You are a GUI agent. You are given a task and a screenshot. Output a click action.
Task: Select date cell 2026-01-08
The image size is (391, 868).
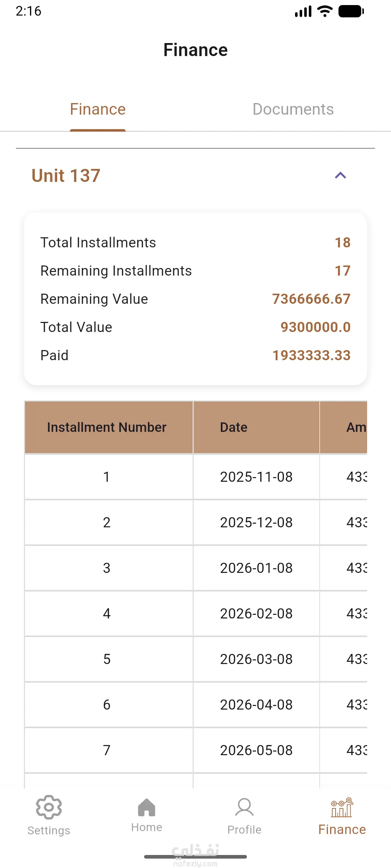point(256,568)
